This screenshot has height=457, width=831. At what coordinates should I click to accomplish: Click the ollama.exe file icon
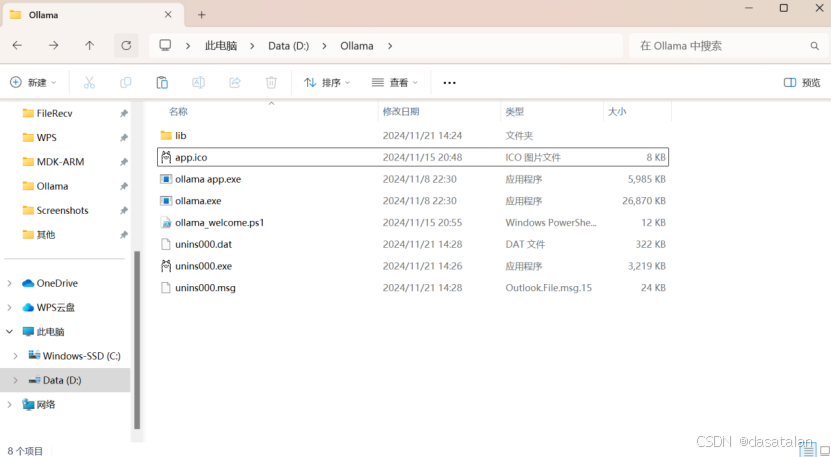point(166,200)
